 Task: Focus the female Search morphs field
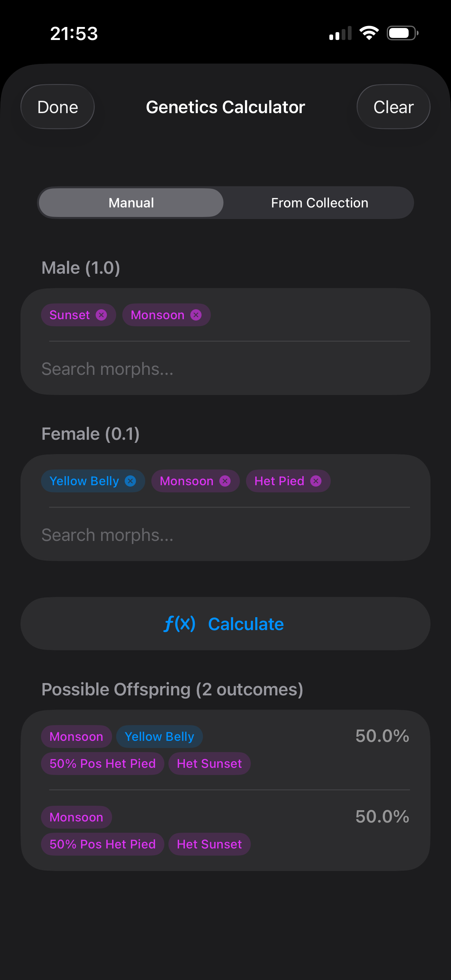(225, 535)
